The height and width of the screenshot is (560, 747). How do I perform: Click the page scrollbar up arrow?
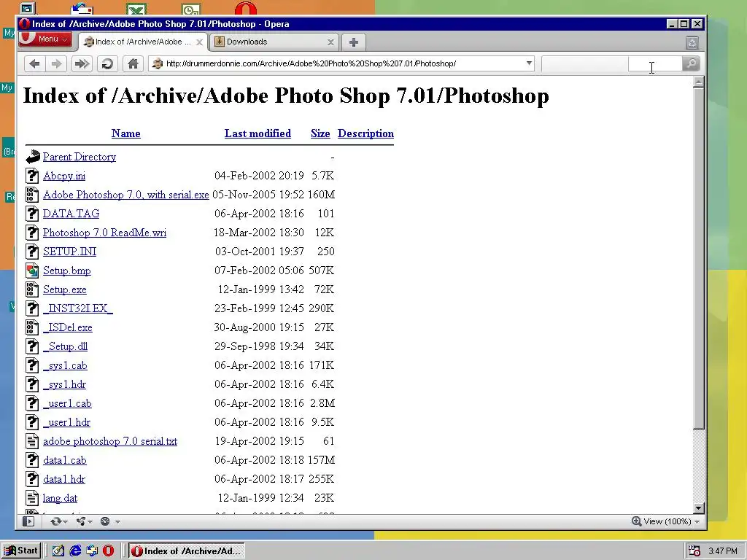tap(699, 82)
